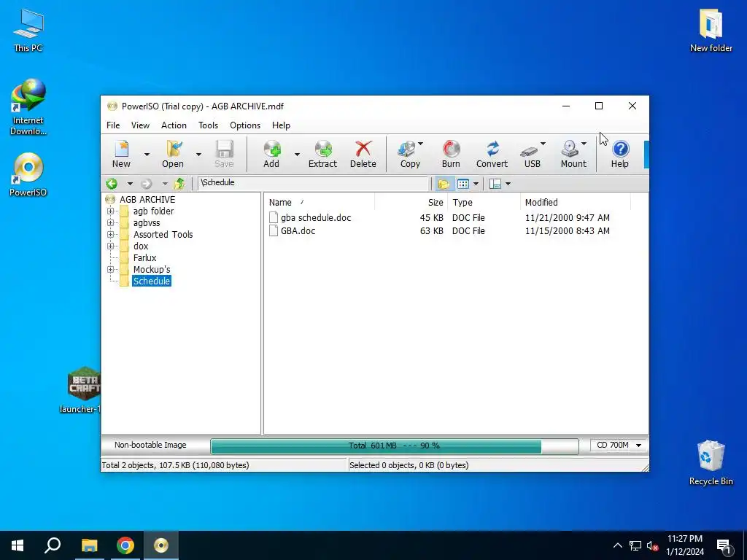This screenshot has width=747, height=560.
Task: Select PowerISO desktop shortcut icon
Action: coord(28,175)
